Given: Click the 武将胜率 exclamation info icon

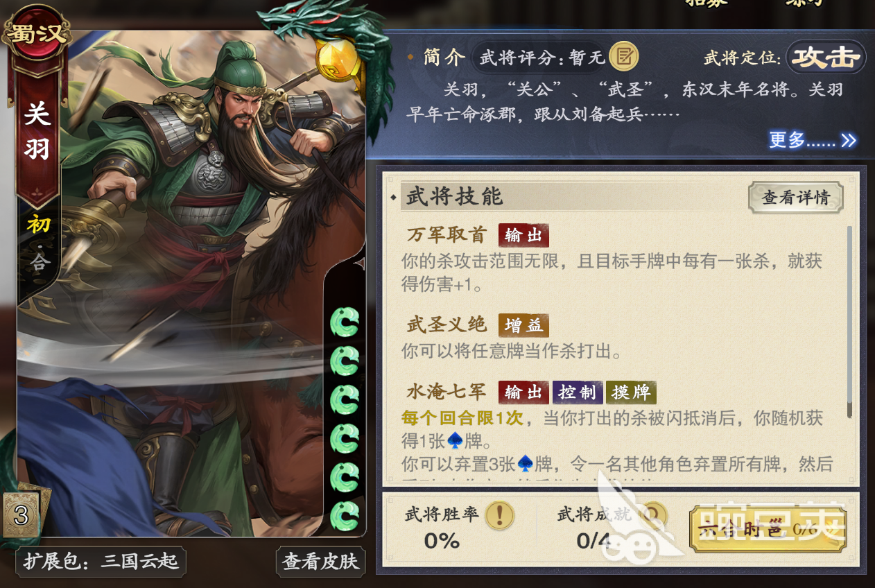Looking at the screenshot, I should pos(499,515).
